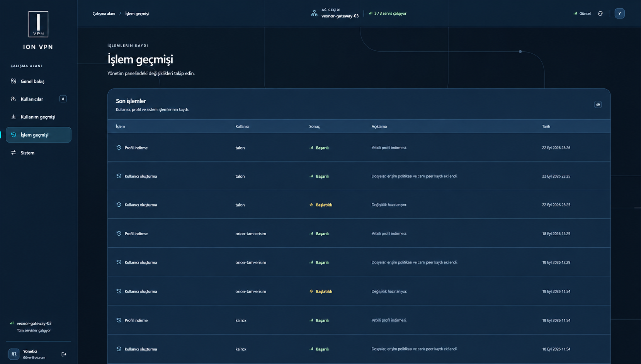This screenshot has width=641, height=364.
Task: Click signal icon next to 3 / 3 servis çalışıyor
Action: pyautogui.click(x=371, y=13)
